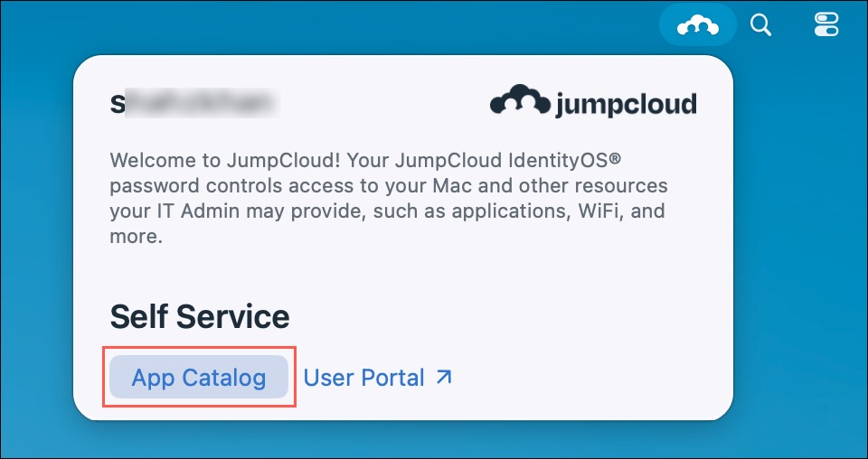This screenshot has height=459, width=868.
Task: Click the jumpcloud logo in the popup
Action: (x=593, y=102)
